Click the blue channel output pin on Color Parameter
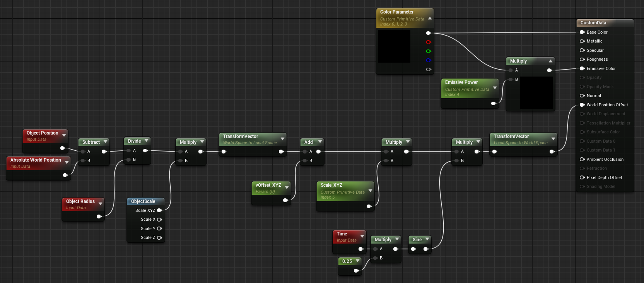644x283 pixels. click(428, 60)
